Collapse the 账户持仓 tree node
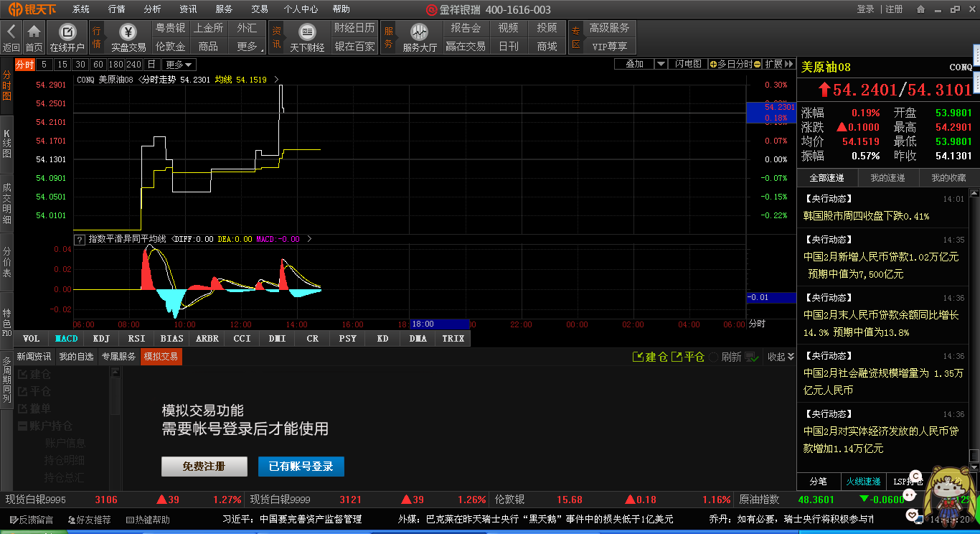 point(22,426)
